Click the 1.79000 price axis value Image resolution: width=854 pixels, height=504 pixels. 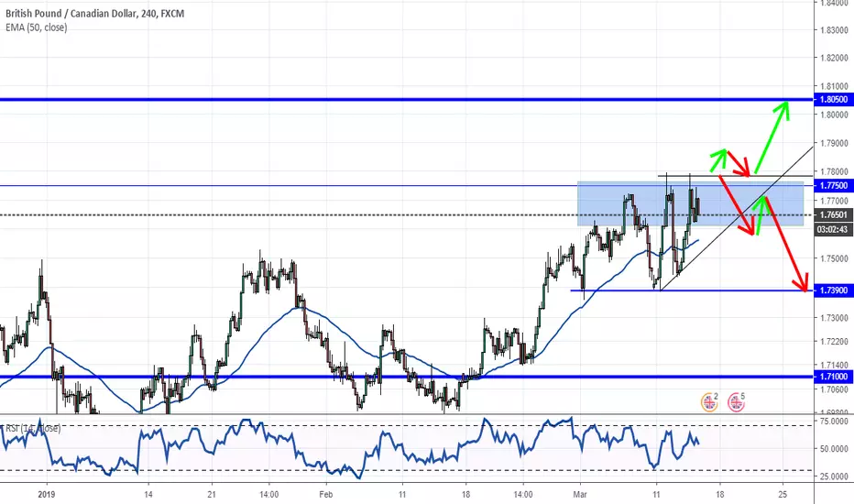834,143
